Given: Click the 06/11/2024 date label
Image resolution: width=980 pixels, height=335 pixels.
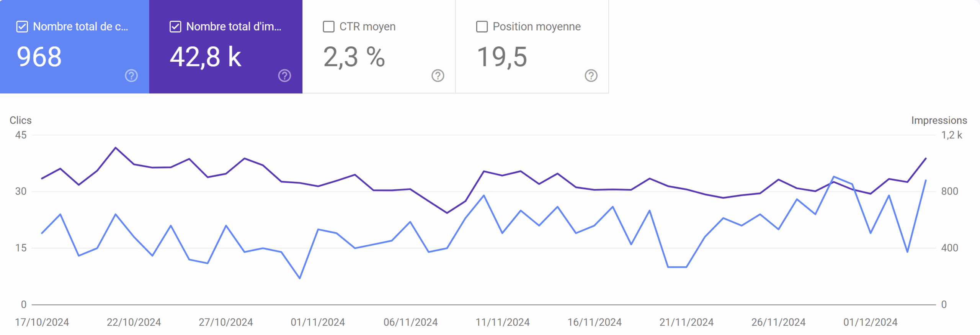Looking at the screenshot, I should [x=411, y=322].
